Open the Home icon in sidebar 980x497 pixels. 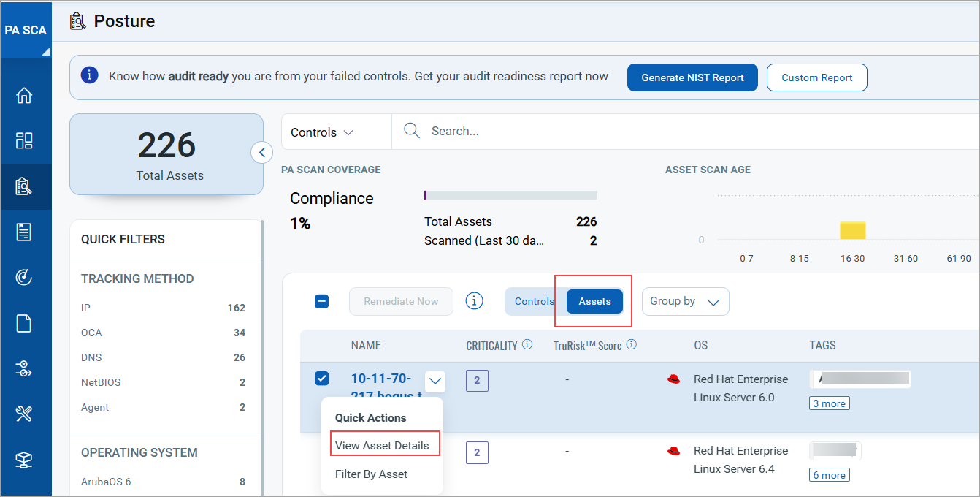pyautogui.click(x=24, y=96)
